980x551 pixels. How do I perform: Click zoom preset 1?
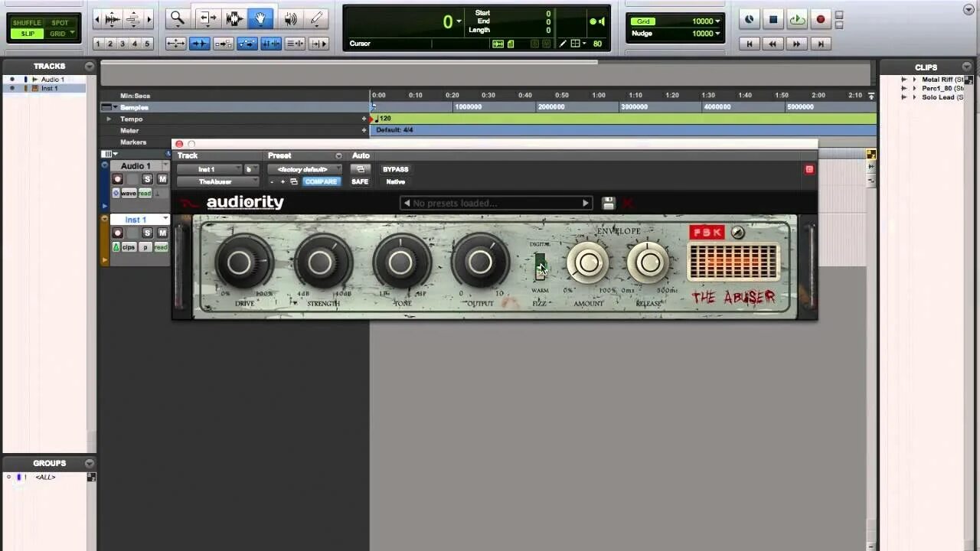point(97,44)
